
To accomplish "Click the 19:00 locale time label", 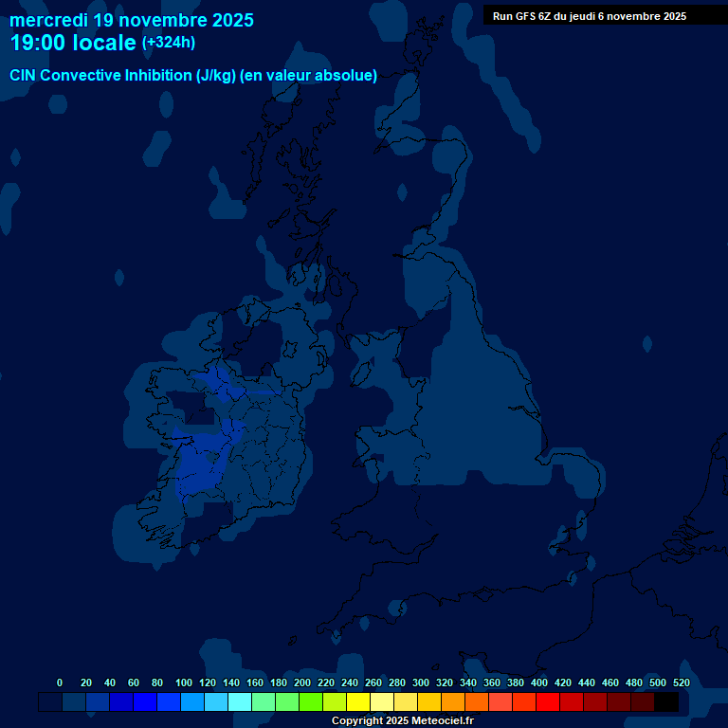I will [73, 43].
